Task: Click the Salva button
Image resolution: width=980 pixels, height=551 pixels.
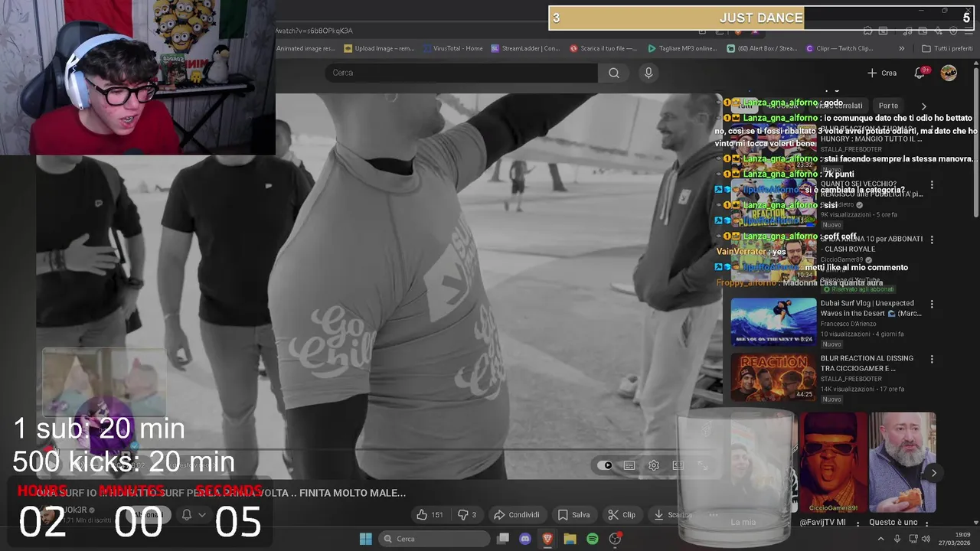Action: pos(574,515)
